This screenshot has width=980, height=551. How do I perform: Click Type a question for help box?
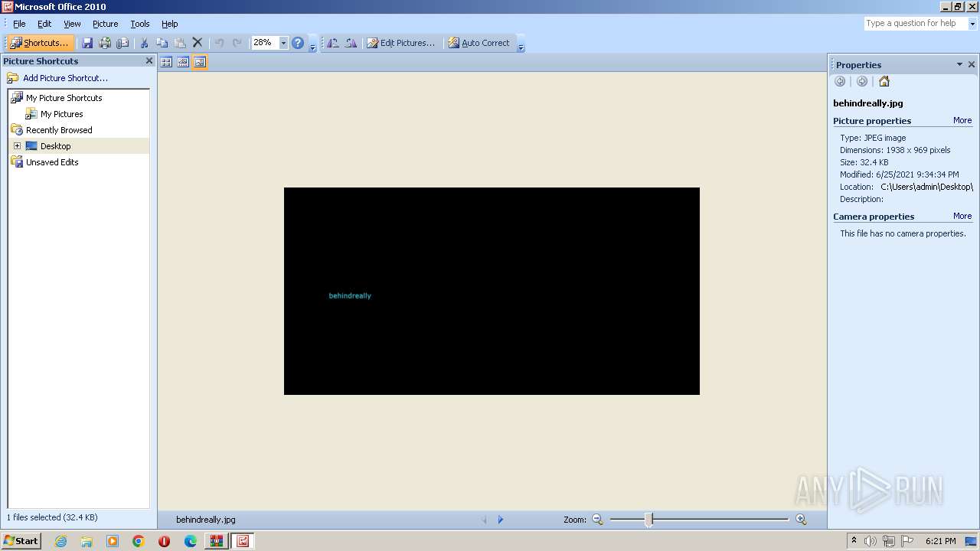tap(916, 24)
